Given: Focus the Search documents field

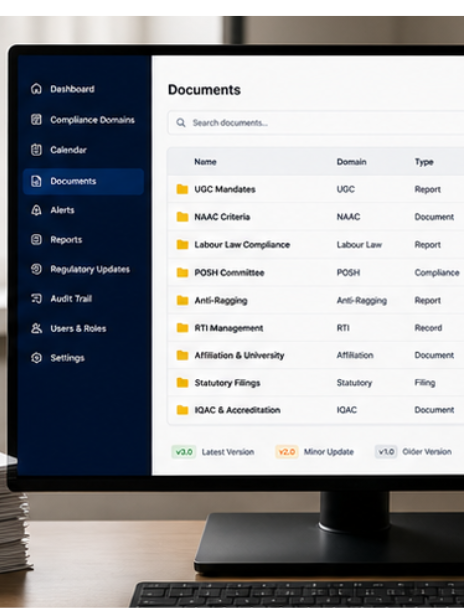Looking at the screenshot, I should point(316,123).
